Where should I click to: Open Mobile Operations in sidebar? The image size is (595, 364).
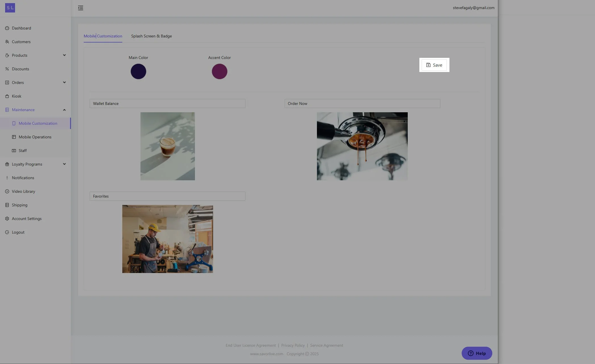coord(35,137)
